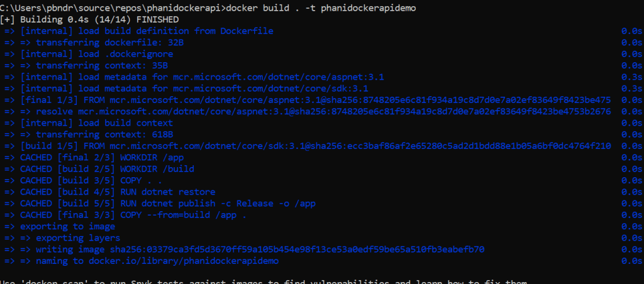Click the CACHED WORKDIR /build line

pos(108,169)
